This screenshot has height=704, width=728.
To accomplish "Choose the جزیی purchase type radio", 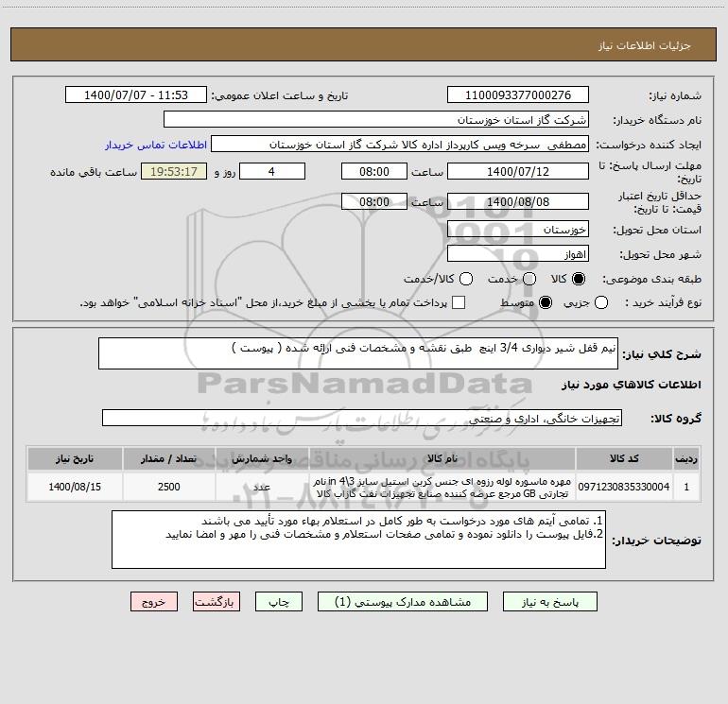I will pos(600,302).
